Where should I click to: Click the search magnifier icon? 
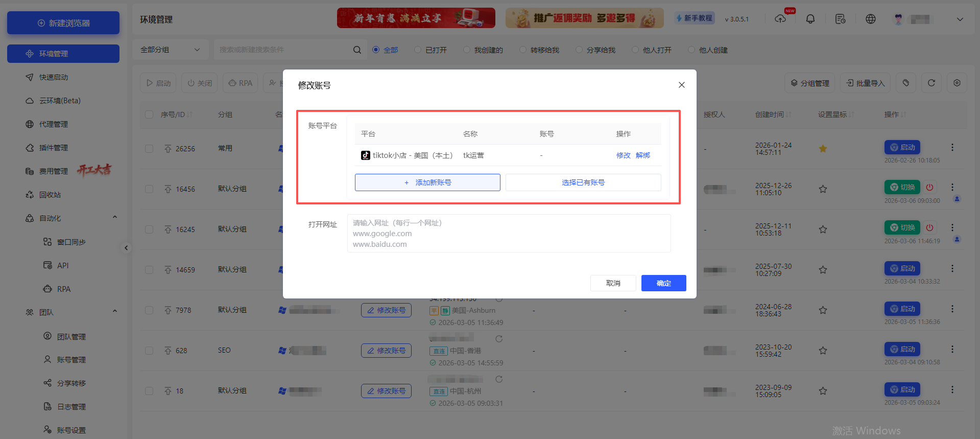pos(357,50)
